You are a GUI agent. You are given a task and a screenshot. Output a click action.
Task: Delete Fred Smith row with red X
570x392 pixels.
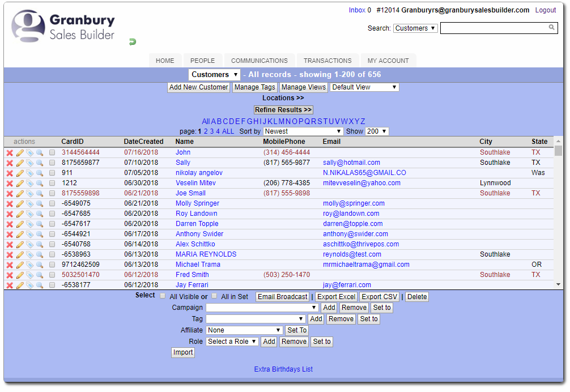[10, 275]
